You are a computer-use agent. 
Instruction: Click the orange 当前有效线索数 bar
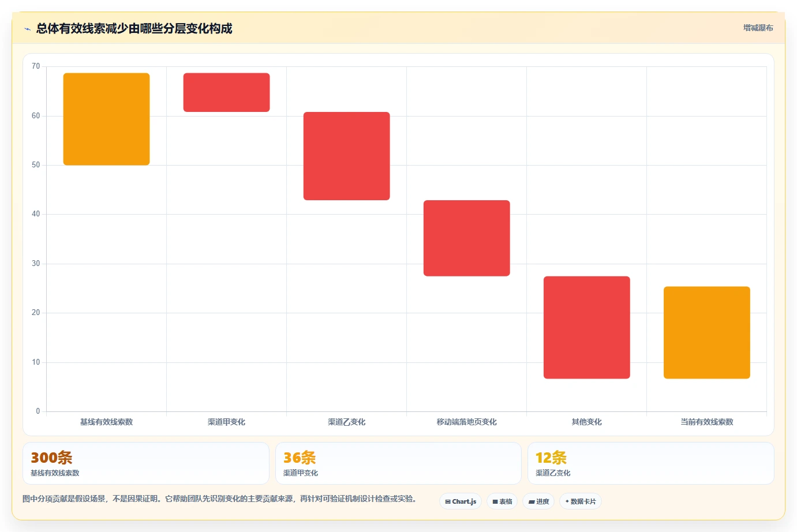(x=706, y=332)
